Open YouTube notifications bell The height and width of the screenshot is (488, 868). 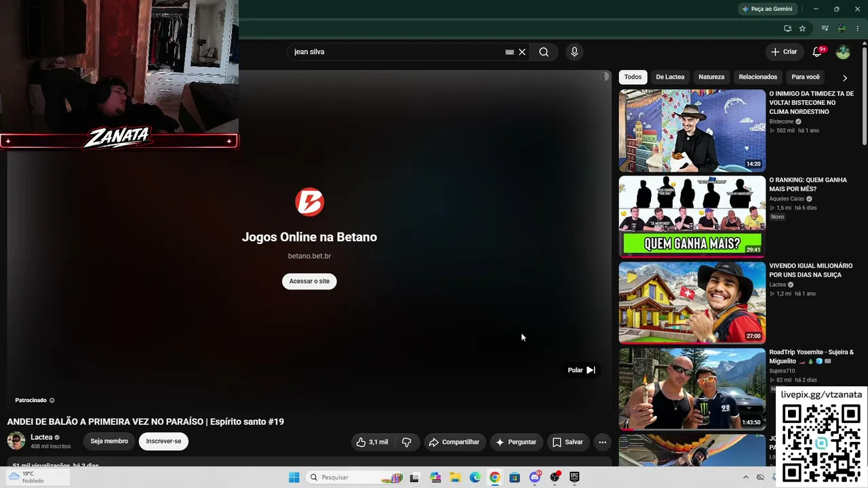[817, 52]
